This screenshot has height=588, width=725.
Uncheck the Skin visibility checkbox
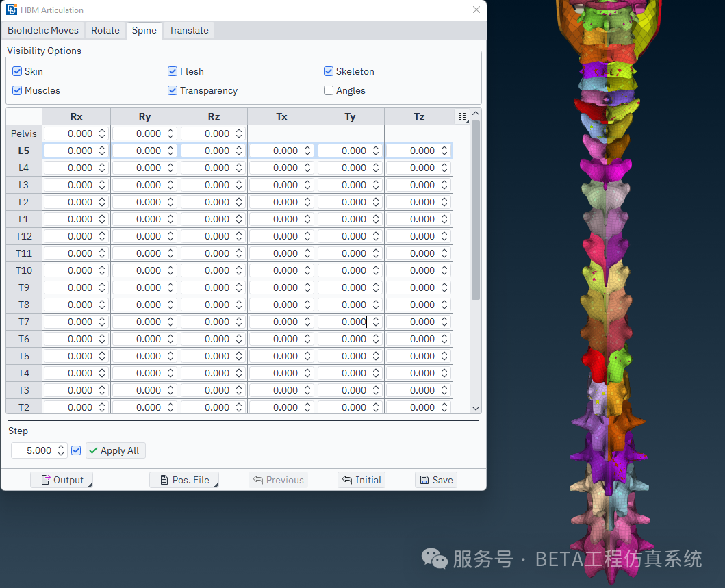17,71
